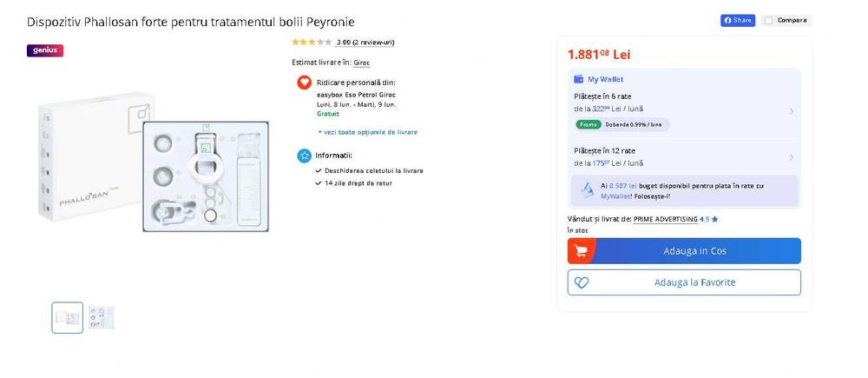Click the blue star Informatii icon
The height and width of the screenshot is (378, 868).
point(304,156)
